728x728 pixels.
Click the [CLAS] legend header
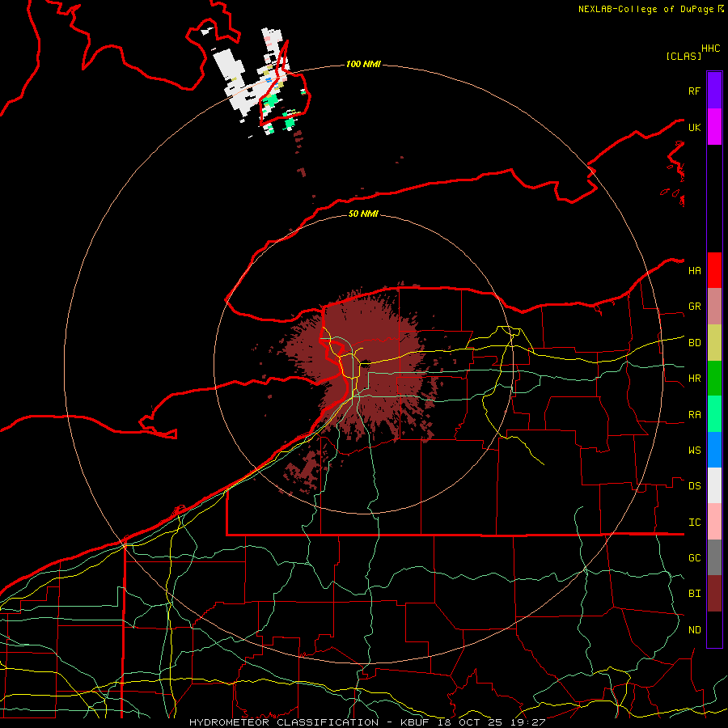684,57
